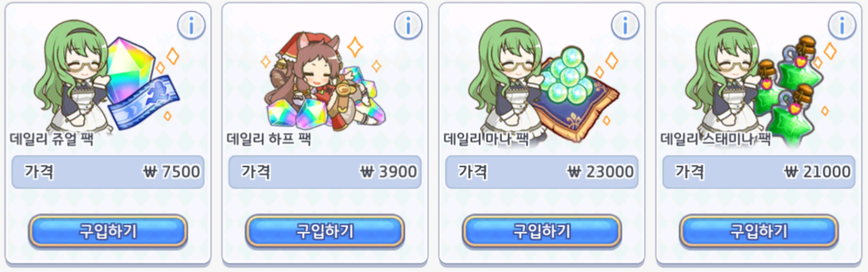
Task: Open info for 데일리 마나 팩
Action: point(625,25)
